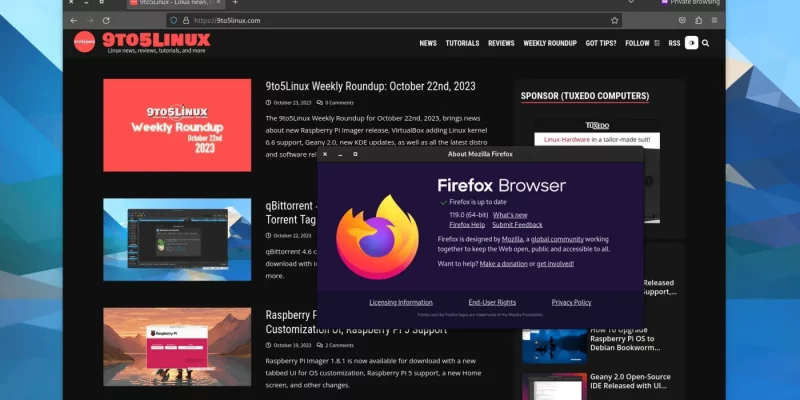Click the address bar URL field
This screenshot has width=800, height=400.
click(x=393, y=20)
